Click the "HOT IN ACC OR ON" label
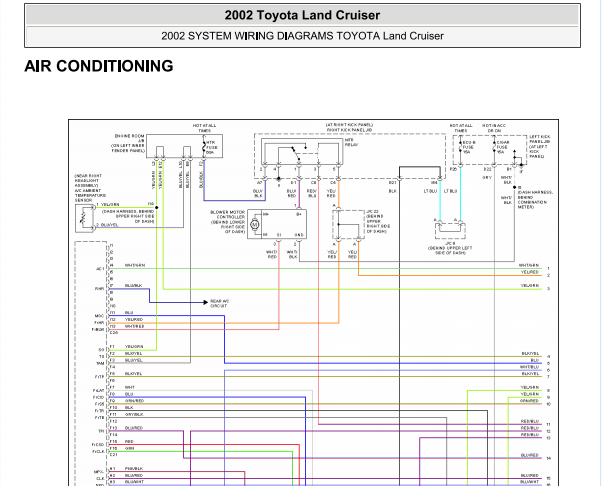Screen dimensions: 602x486 tap(494, 128)
